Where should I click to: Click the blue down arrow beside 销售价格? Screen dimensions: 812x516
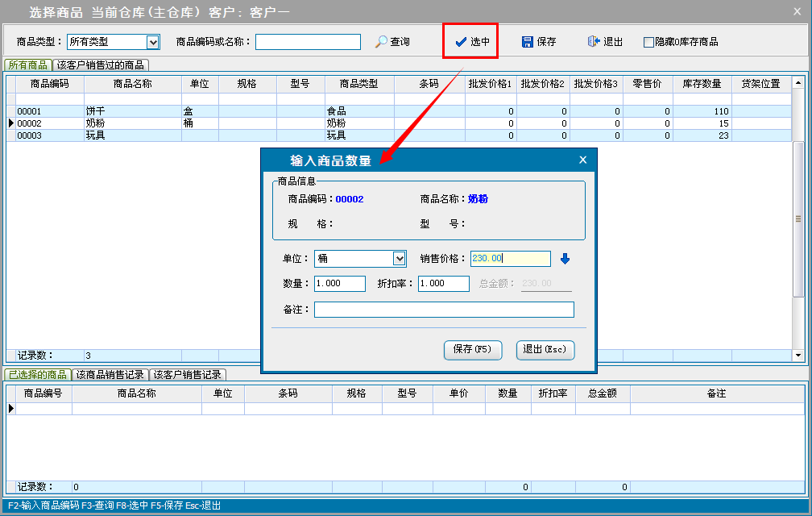[565, 259]
